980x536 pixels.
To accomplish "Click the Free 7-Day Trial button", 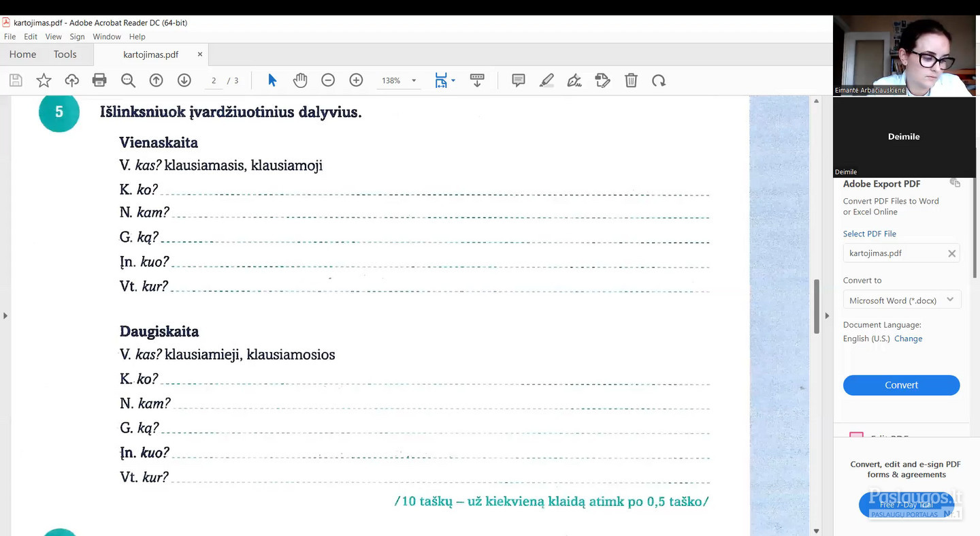I will point(906,505).
